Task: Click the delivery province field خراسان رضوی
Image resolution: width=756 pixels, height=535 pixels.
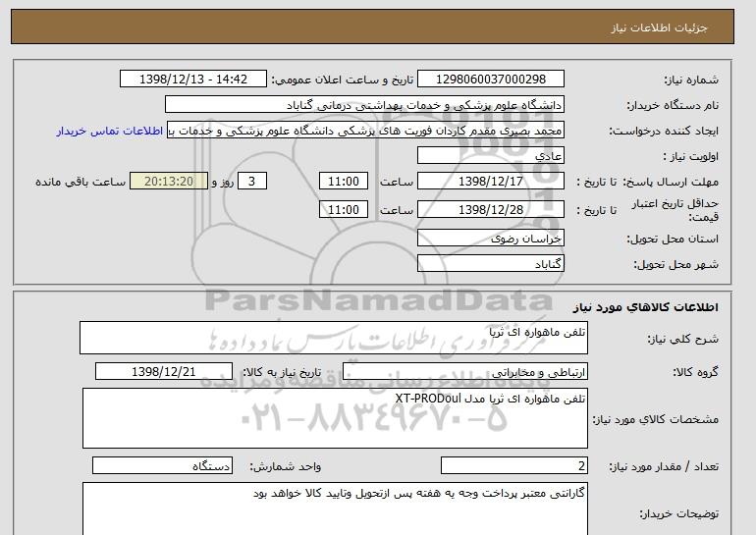Action: (490, 239)
